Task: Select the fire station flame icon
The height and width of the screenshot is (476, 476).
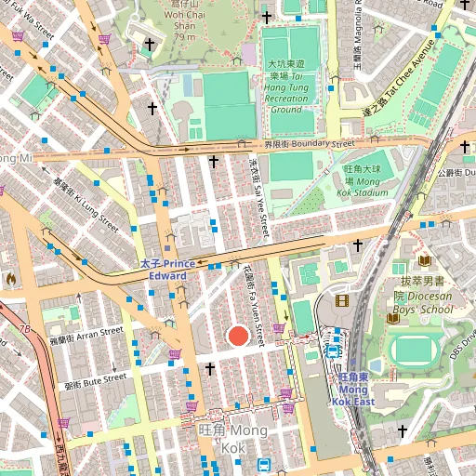Action: 11,279
